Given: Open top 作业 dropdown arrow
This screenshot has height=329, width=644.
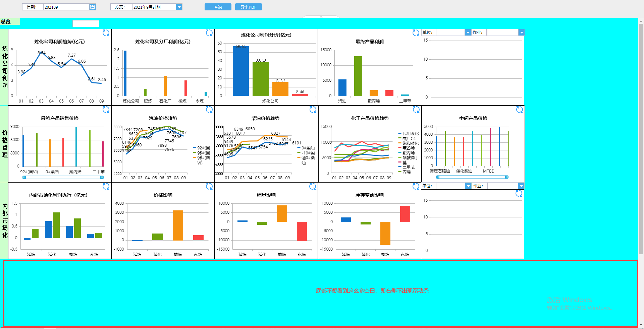Looking at the screenshot, I should pyautogui.click(x=521, y=32).
